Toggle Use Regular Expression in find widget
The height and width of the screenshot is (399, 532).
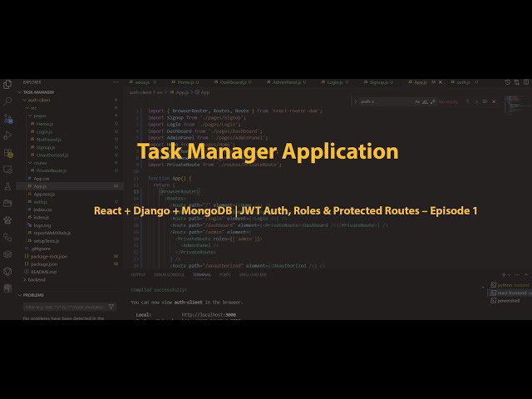click(432, 101)
